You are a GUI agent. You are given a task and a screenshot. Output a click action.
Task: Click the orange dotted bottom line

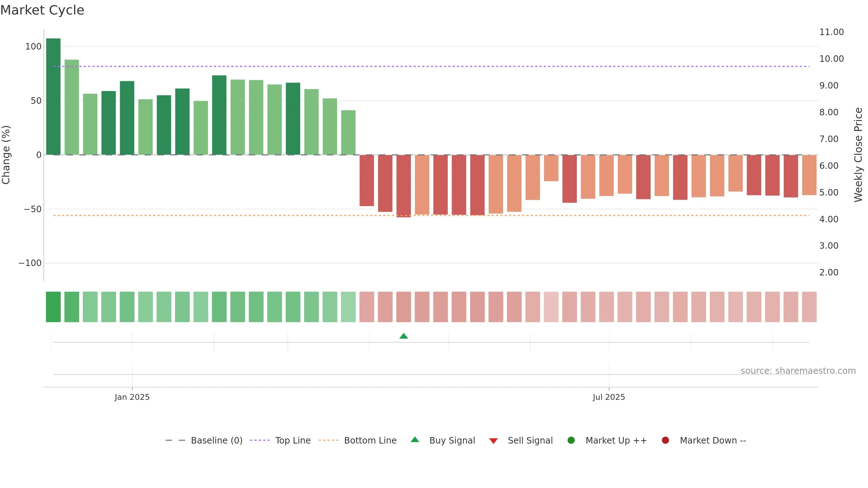click(431, 215)
